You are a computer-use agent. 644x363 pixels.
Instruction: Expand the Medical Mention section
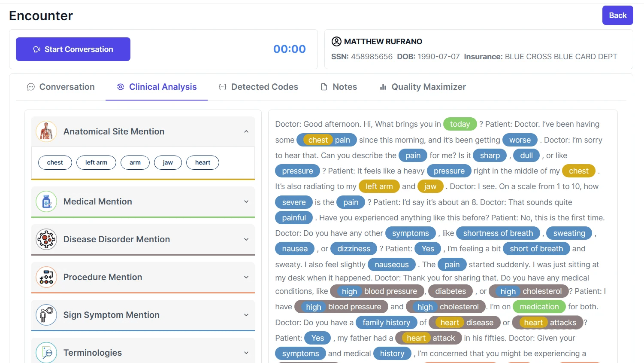click(246, 201)
